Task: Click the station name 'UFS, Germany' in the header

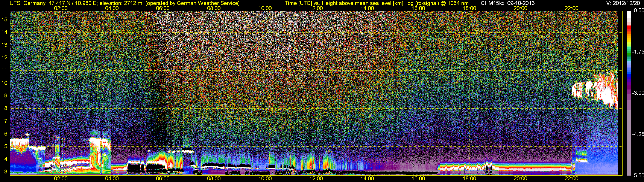Action: tap(27, 3)
